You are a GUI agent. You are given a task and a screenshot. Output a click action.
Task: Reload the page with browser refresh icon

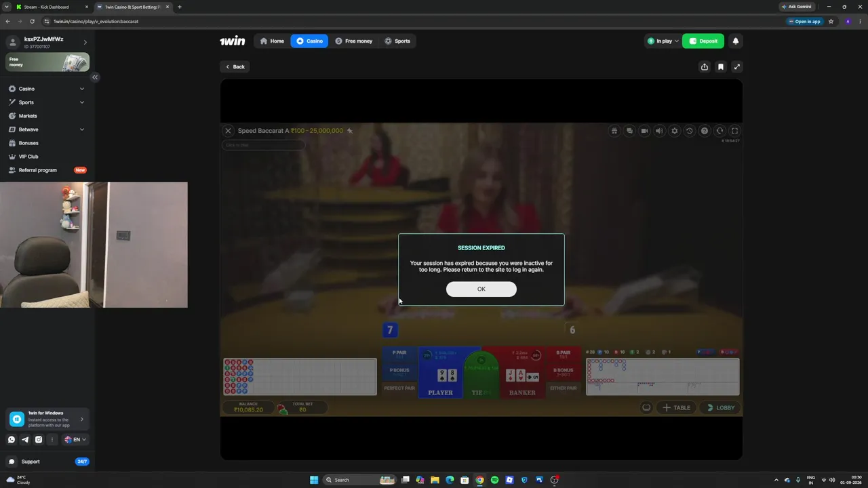pyautogui.click(x=32, y=21)
